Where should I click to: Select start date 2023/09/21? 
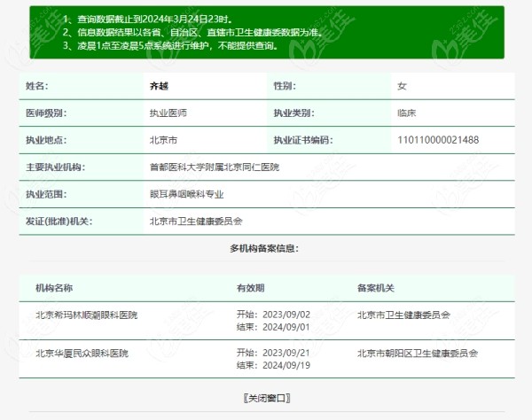point(286,353)
